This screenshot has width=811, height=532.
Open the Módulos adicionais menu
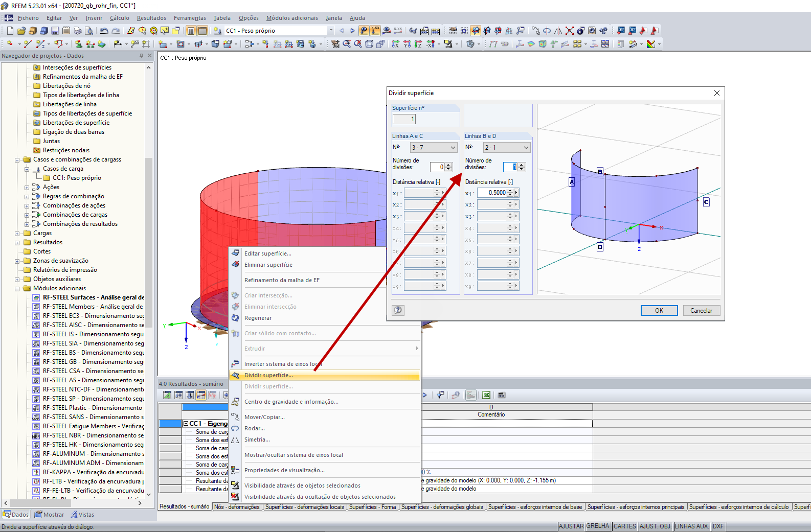tap(292, 18)
